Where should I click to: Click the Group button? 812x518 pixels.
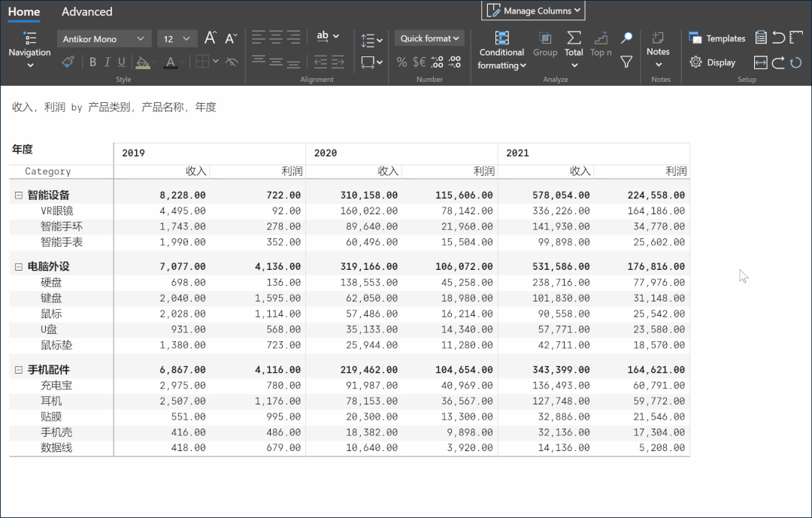[545, 44]
